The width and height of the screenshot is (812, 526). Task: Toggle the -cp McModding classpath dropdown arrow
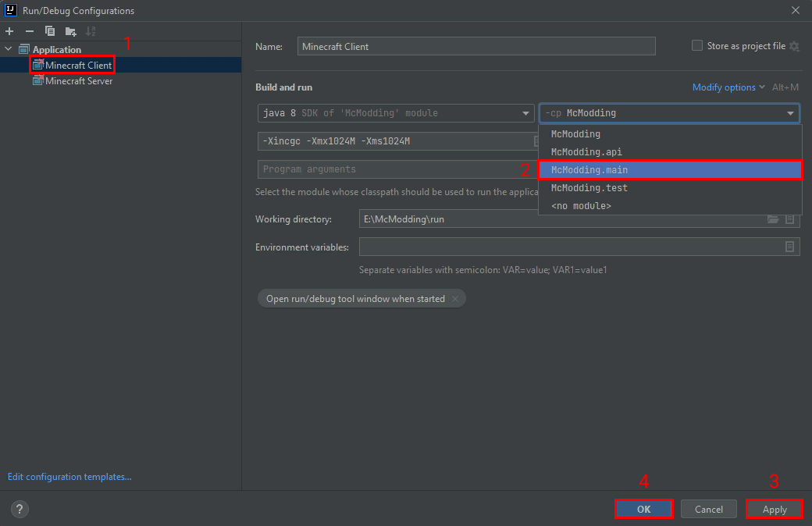pyautogui.click(x=790, y=113)
